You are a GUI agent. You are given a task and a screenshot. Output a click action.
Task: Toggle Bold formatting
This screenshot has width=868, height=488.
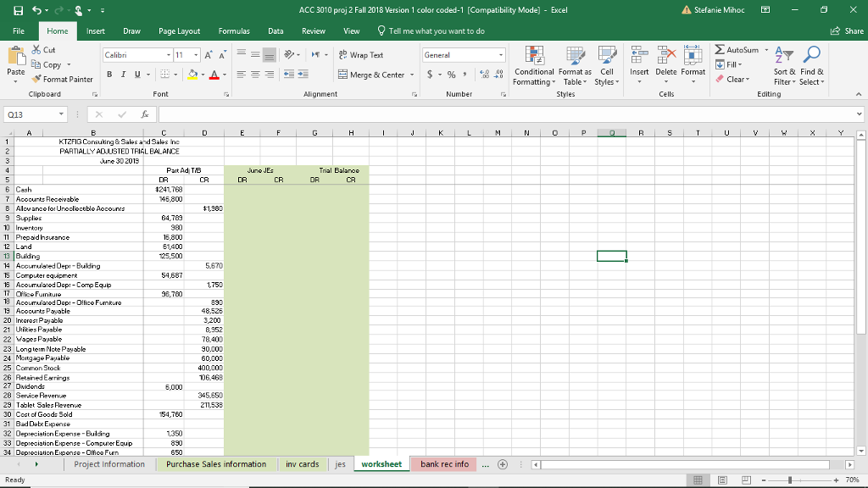[x=109, y=75]
